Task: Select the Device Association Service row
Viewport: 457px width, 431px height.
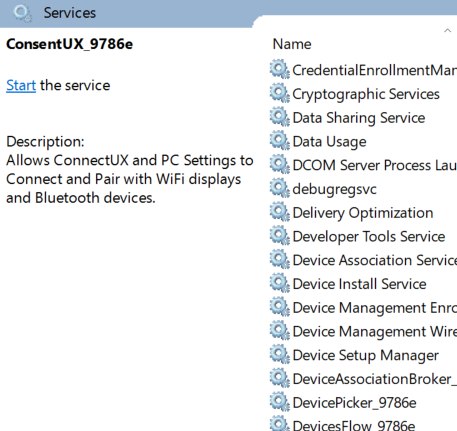Action: (x=363, y=260)
